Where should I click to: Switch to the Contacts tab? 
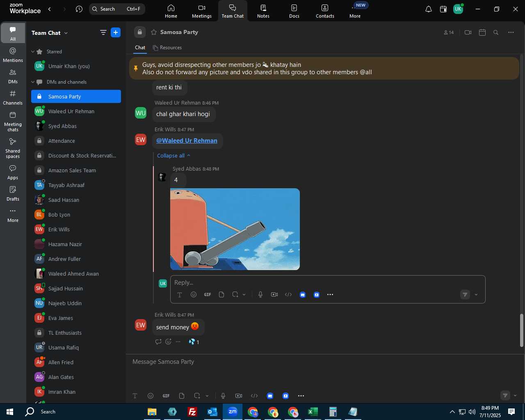(x=325, y=11)
